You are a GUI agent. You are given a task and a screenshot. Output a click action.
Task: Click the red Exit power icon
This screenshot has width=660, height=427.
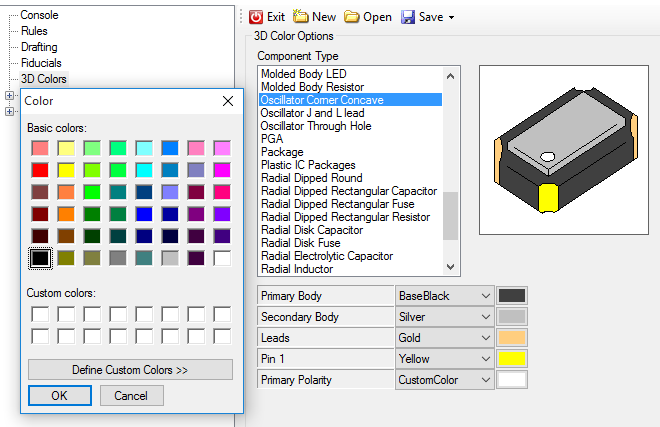[256, 17]
